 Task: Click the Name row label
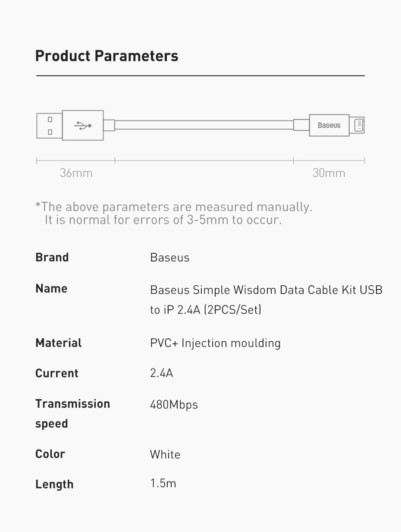click(x=51, y=288)
